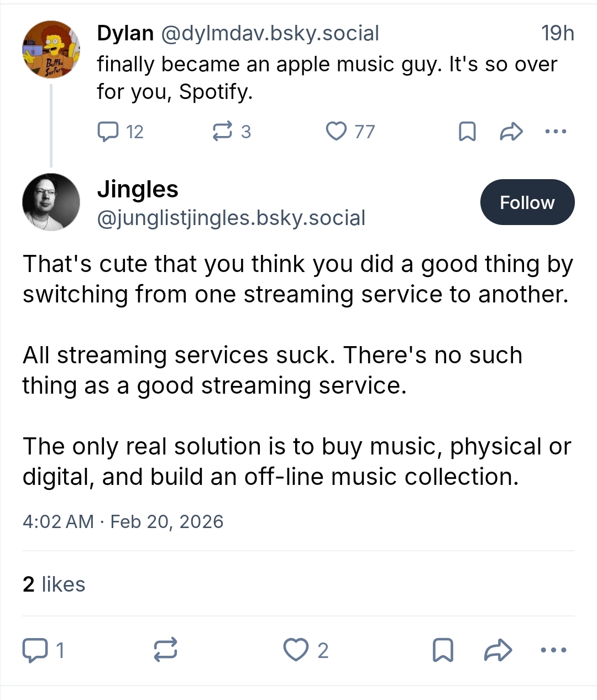Open the @dylmdav.bsky.social handle link
Viewport: 597px width, 700px height.
point(270,34)
